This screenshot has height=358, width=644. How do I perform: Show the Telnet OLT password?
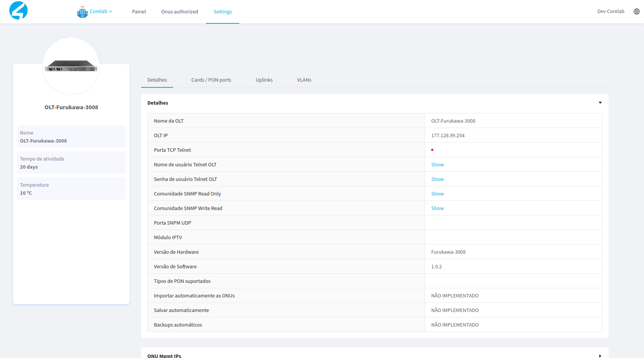[x=437, y=179]
